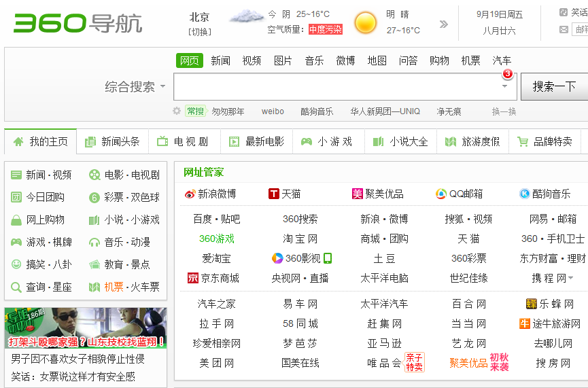This screenshot has height=388, width=588.
Task: Select the 音乐 search tab
Action: 314,60
